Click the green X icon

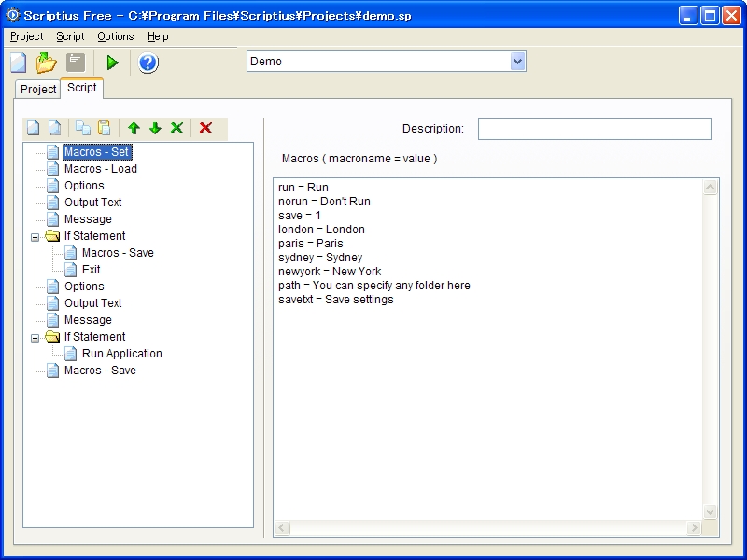point(176,128)
